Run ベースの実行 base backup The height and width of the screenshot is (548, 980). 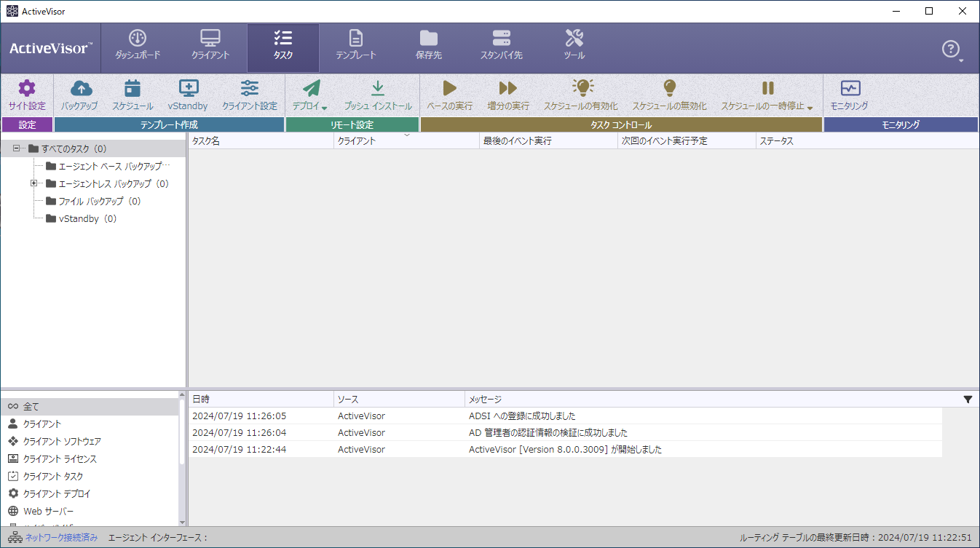[x=449, y=95]
